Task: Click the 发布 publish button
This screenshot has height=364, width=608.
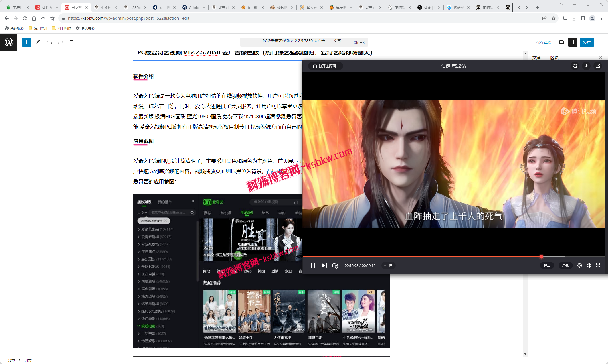Action: (x=587, y=42)
